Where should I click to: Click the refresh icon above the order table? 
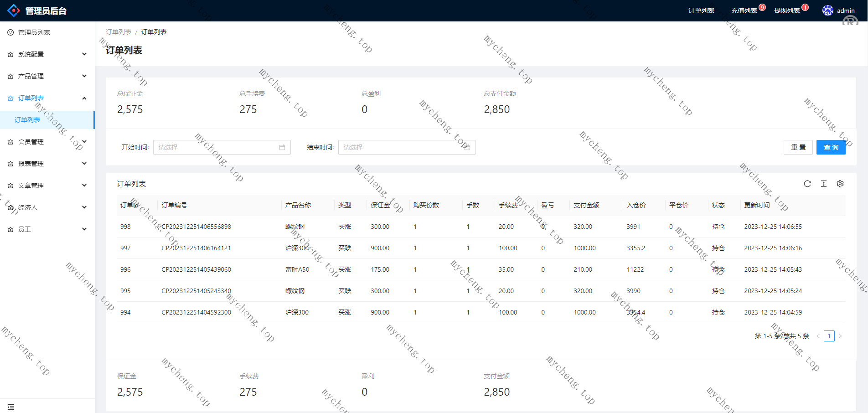807,184
